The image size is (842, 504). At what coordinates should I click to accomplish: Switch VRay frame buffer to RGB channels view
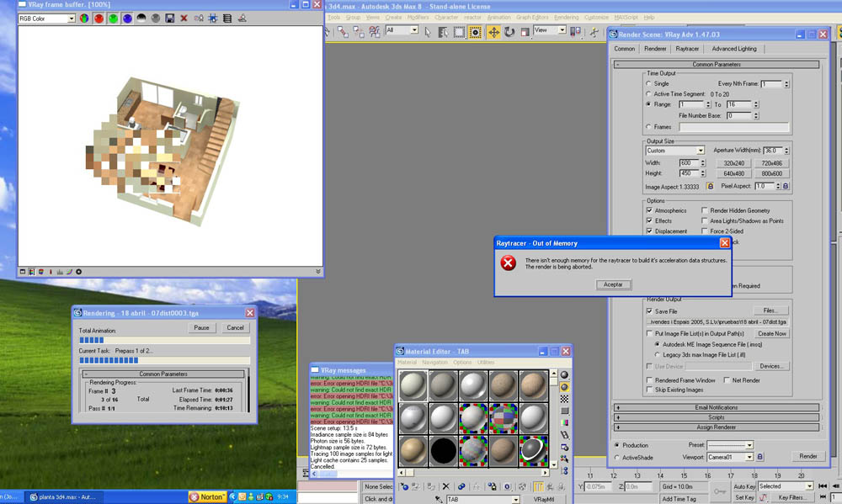[x=84, y=19]
